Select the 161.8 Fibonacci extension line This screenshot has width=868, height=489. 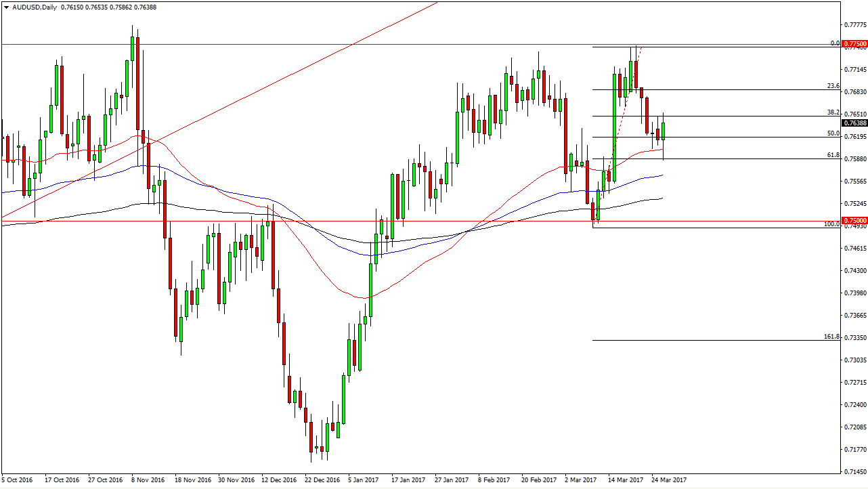coord(711,339)
